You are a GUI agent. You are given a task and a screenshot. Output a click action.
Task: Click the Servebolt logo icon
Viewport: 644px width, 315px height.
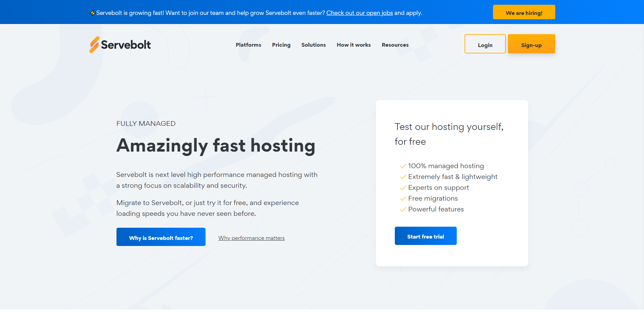click(x=94, y=45)
